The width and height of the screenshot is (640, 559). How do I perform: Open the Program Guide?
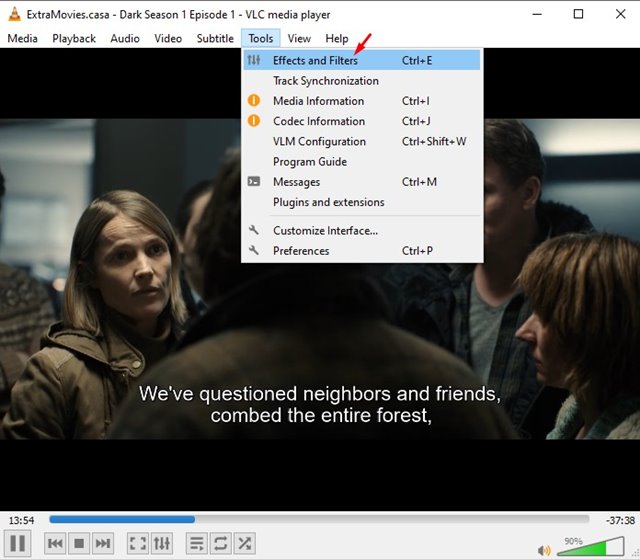point(362,162)
